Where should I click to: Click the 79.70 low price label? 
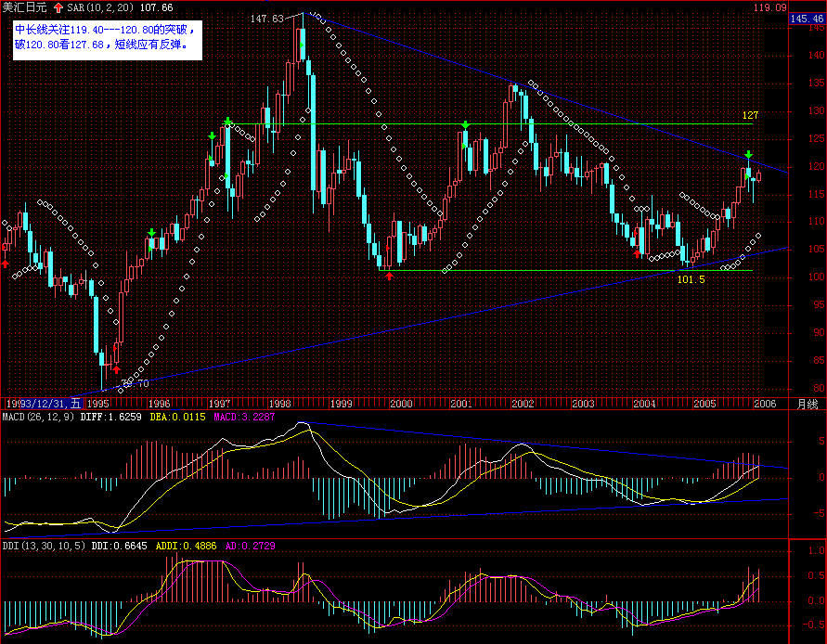[136, 383]
